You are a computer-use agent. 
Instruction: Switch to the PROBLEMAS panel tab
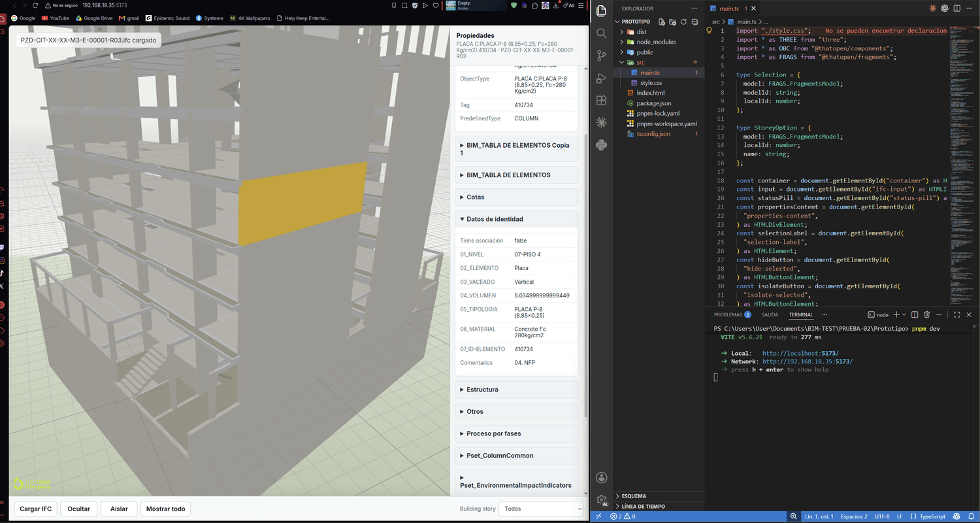[732, 314]
